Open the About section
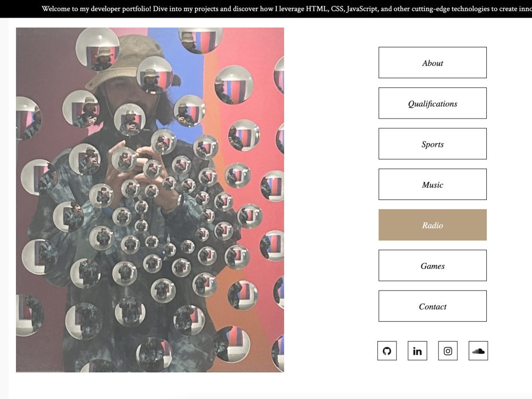 pyautogui.click(x=433, y=63)
